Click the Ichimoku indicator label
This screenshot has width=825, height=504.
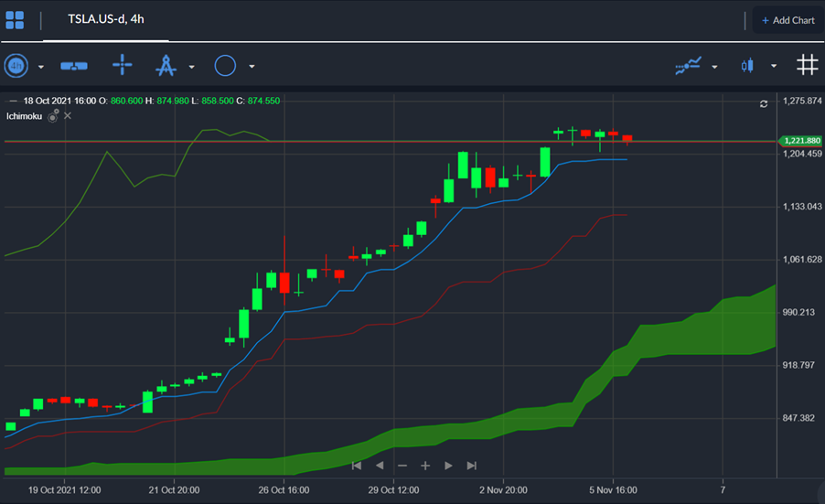click(24, 116)
